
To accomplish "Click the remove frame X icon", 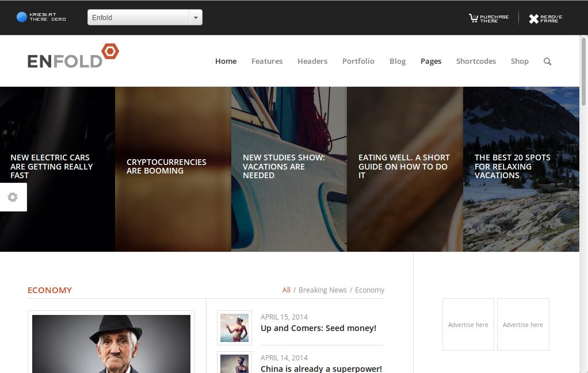I will [533, 19].
